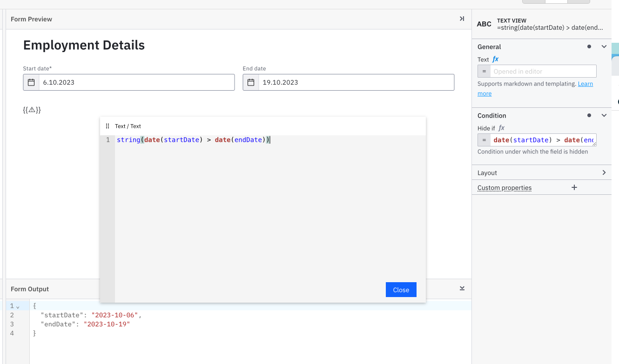The image size is (619, 364).
Task: Click the equals FEEL indicator on Hide if
Action: (x=484, y=139)
